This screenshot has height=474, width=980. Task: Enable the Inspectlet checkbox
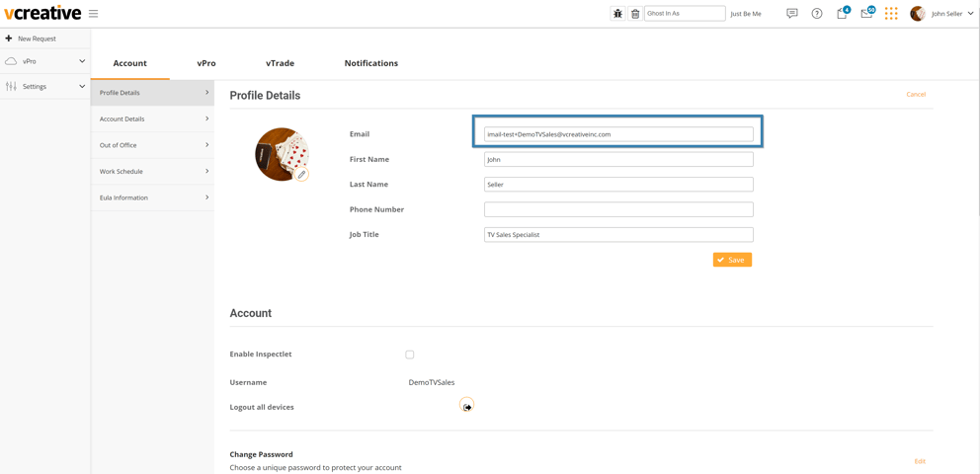click(x=409, y=355)
